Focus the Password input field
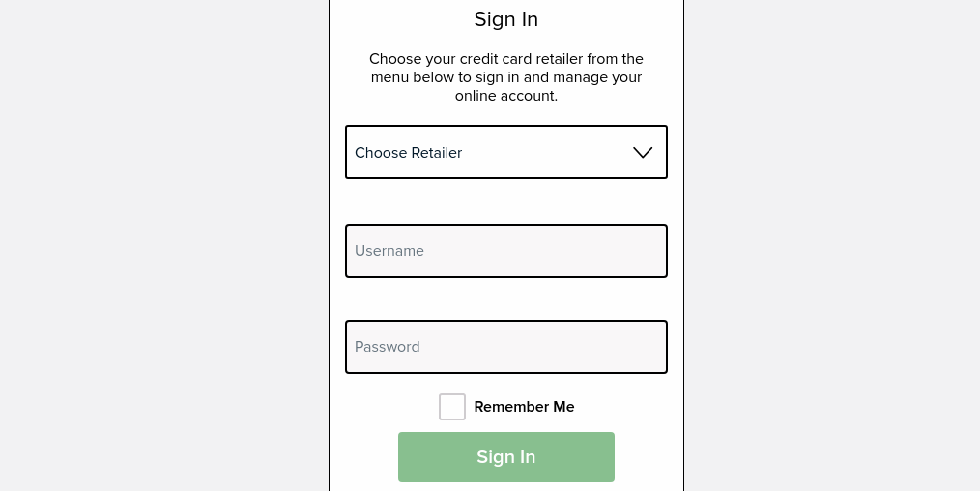980x491 pixels. tap(506, 347)
